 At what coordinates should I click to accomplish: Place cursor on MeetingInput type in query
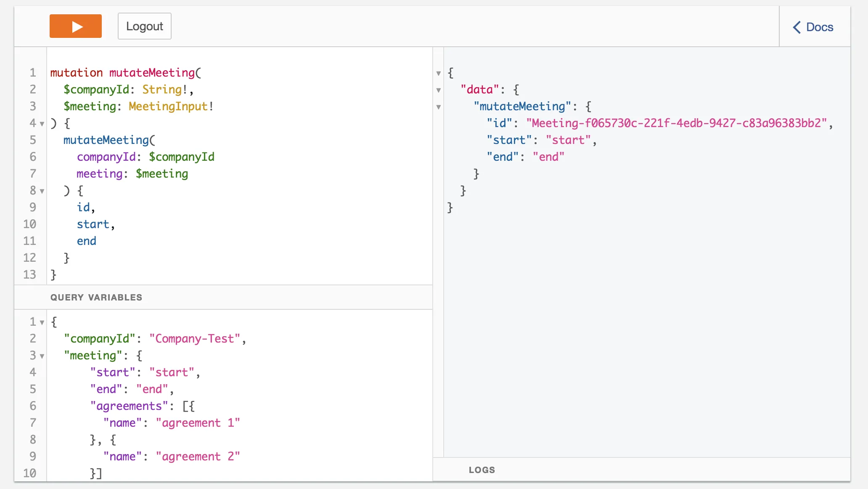click(x=168, y=106)
